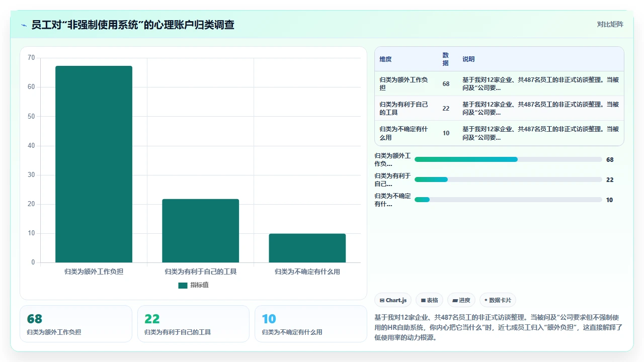Click the Chart.js tag
644x362 pixels.
(x=393, y=300)
